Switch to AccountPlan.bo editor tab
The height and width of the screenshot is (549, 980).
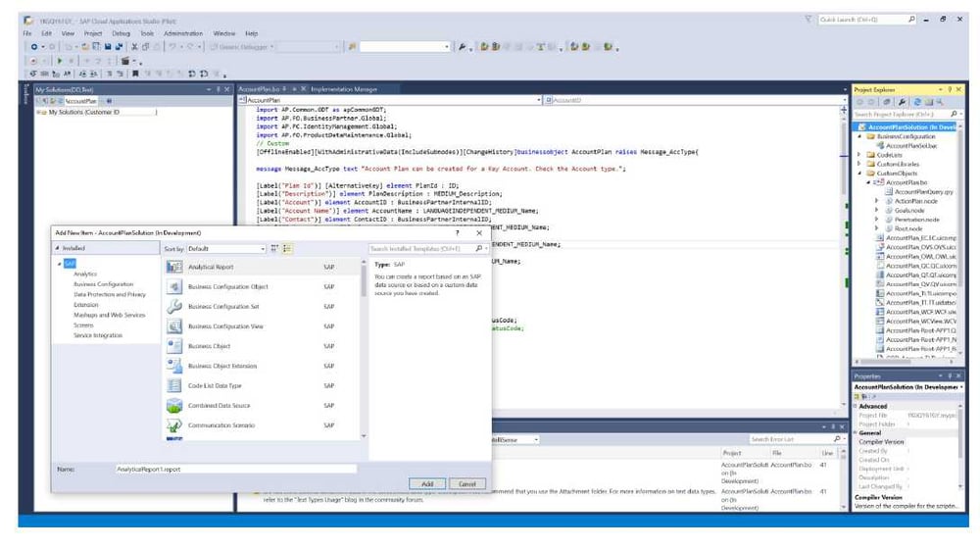tap(259, 89)
